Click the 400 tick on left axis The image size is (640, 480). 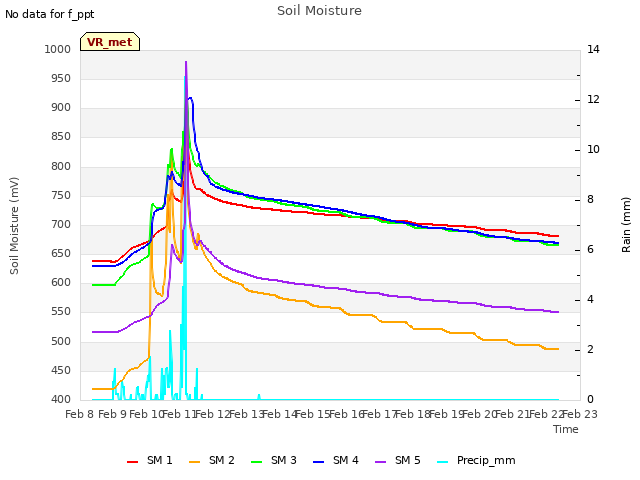[61, 399]
